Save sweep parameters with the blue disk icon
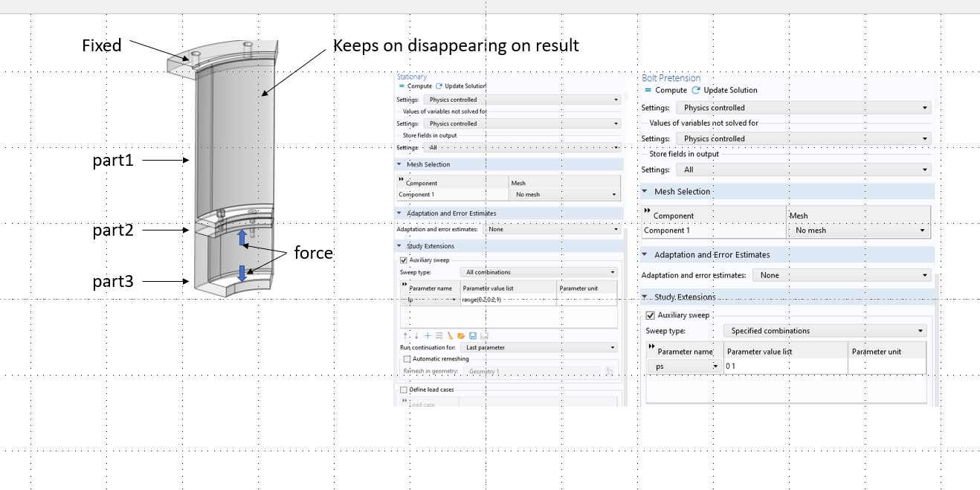980x490 pixels. click(x=472, y=336)
